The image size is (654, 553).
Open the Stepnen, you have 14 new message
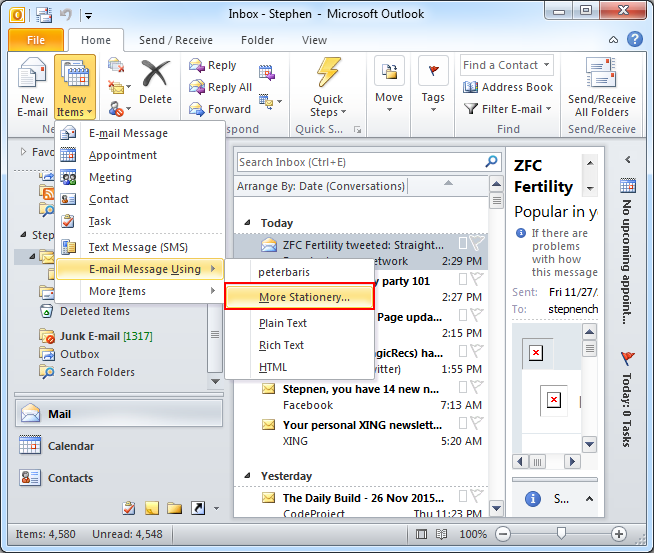coord(361,397)
